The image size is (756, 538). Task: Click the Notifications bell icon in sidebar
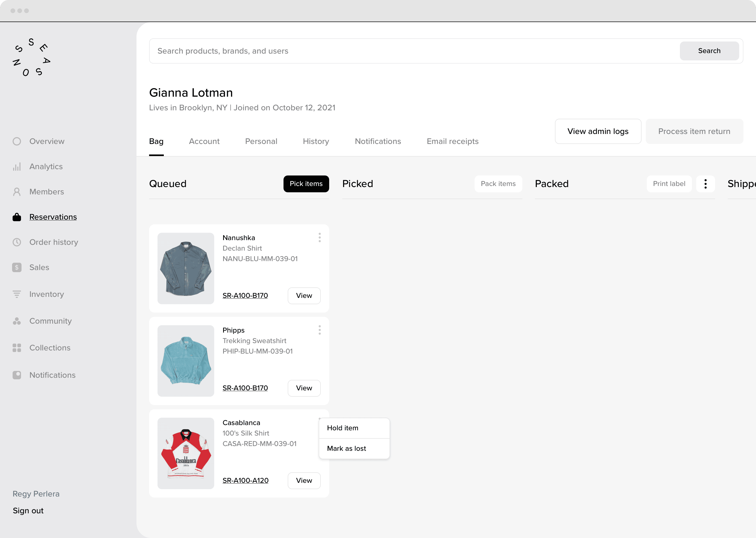pos(17,375)
